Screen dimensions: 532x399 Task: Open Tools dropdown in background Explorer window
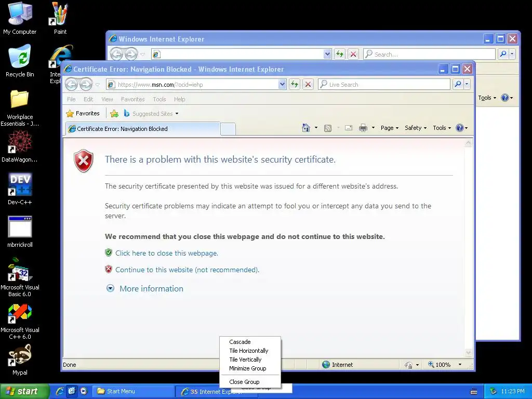(x=487, y=98)
